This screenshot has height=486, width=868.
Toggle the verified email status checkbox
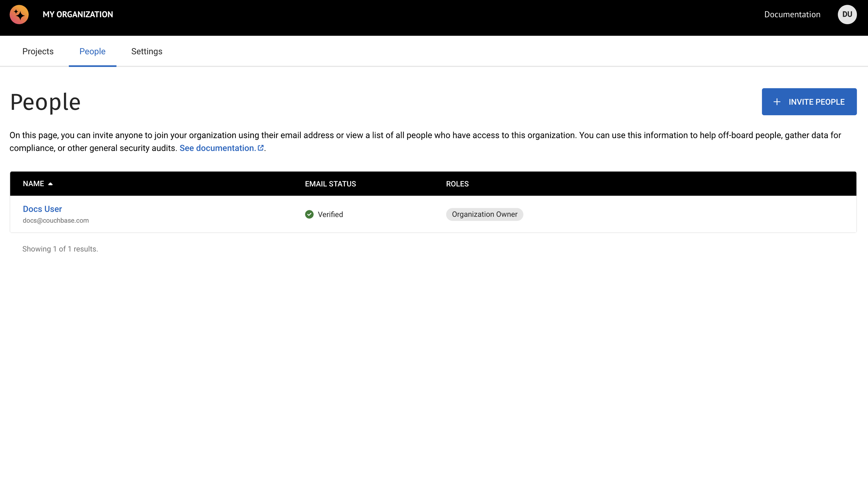click(309, 214)
